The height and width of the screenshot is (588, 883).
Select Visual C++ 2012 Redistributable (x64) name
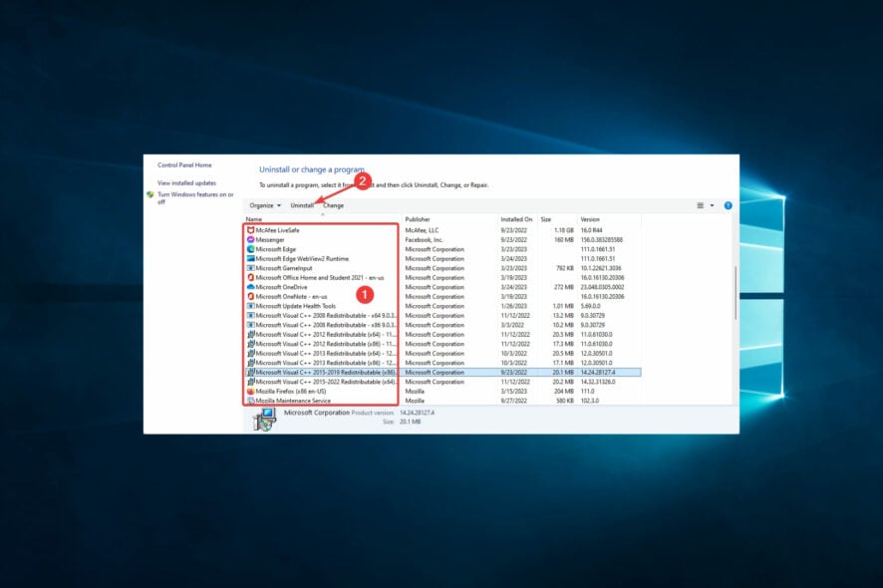326,335
